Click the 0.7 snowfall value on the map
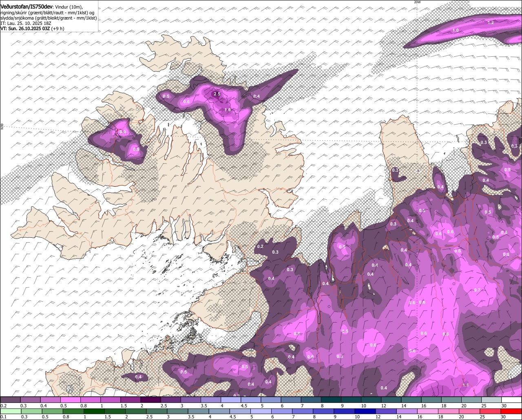The image size is (522, 420). (478, 290)
